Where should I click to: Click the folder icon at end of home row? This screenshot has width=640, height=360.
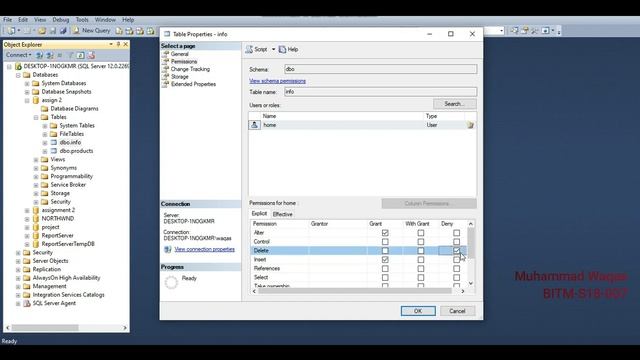click(x=470, y=125)
